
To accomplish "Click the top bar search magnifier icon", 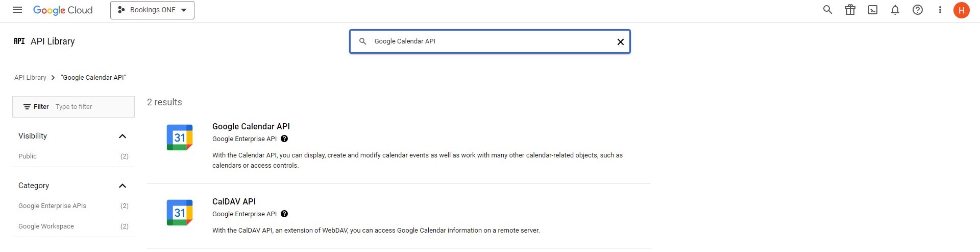I will click(827, 10).
